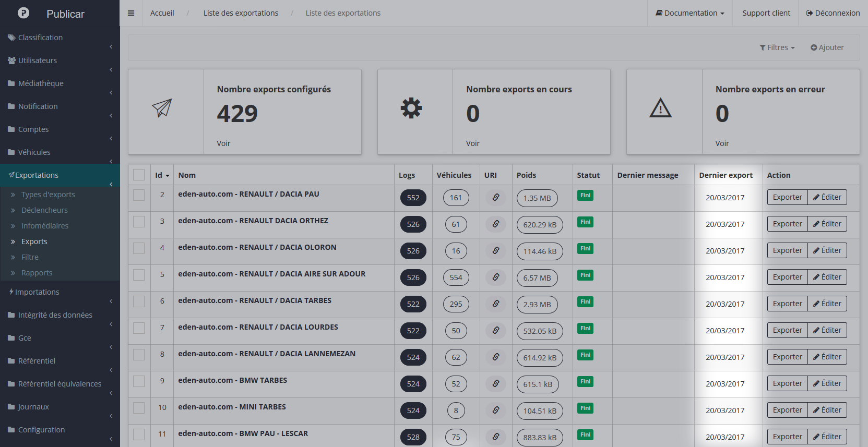Expand the Classification sidebar chevron
Screen dimensions: 868x447
click(111, 47)
